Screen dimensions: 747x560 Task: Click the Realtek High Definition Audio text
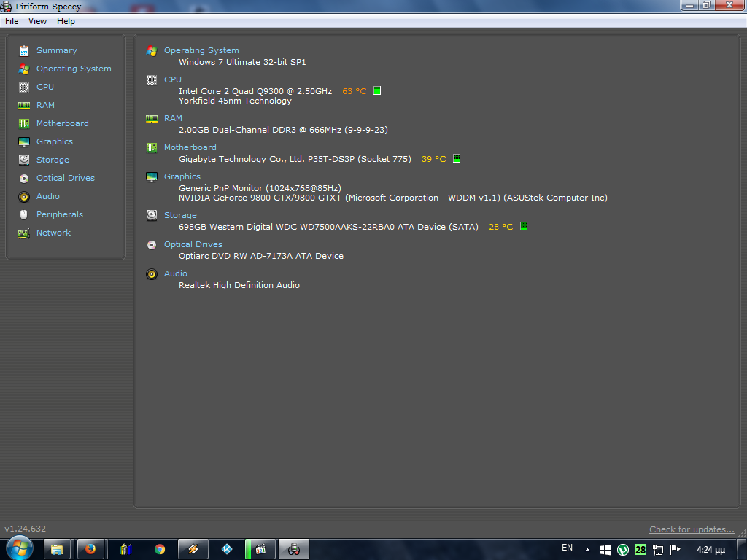(239, 285)
